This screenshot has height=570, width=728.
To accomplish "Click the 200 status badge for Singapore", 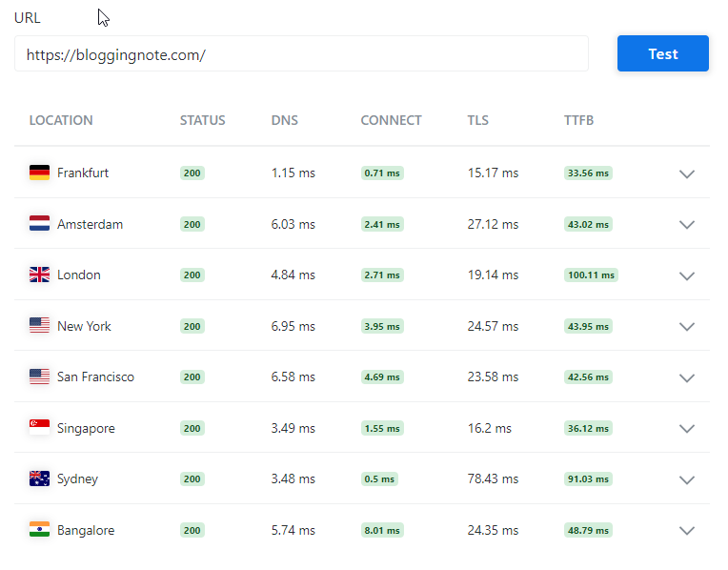I will [x=192, y=428].
